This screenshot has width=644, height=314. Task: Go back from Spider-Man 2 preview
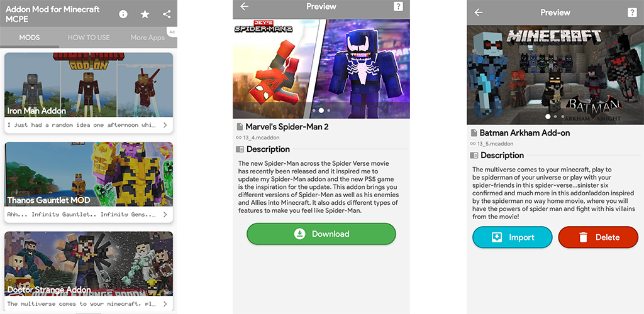click(x=245, y=6)
